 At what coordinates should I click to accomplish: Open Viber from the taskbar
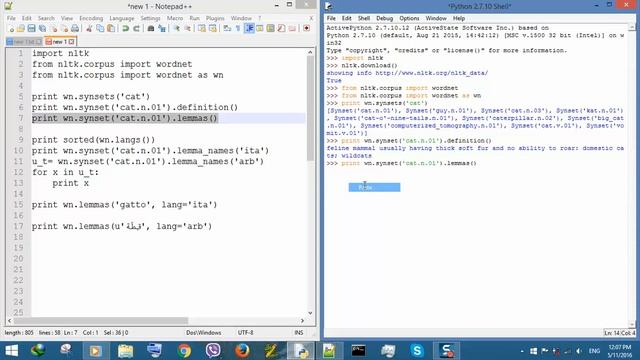click(x=213, y=351)
